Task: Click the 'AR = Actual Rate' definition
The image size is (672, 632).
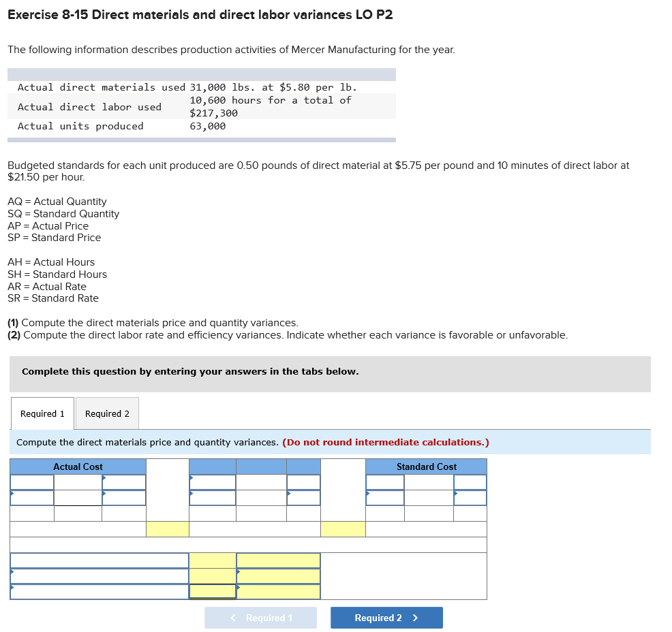Action: tap(47, 287)
